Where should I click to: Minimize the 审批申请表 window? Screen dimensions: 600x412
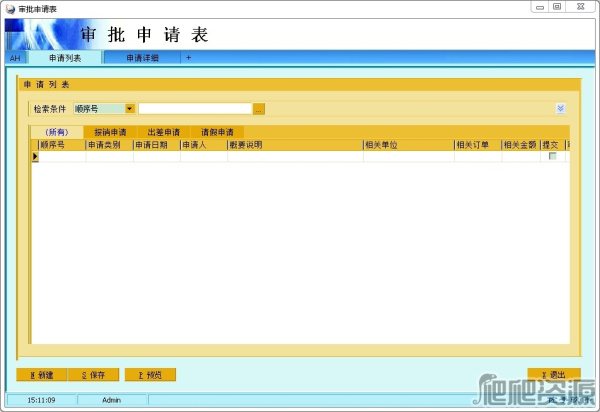[x=540, y=7]
